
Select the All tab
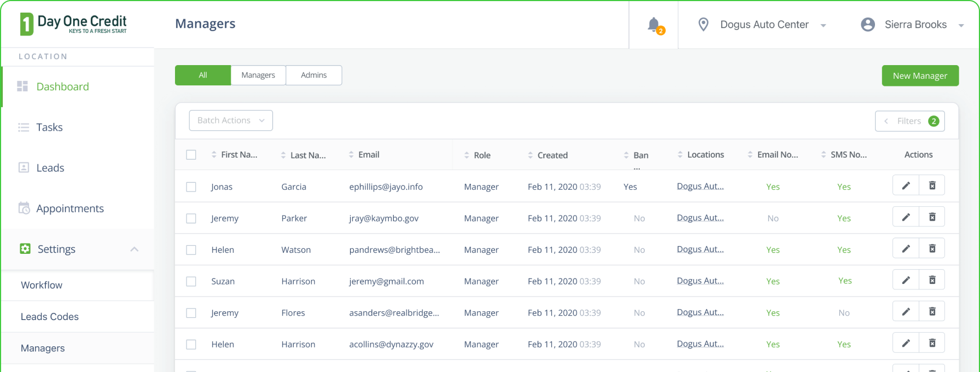(x=203, y=75)
